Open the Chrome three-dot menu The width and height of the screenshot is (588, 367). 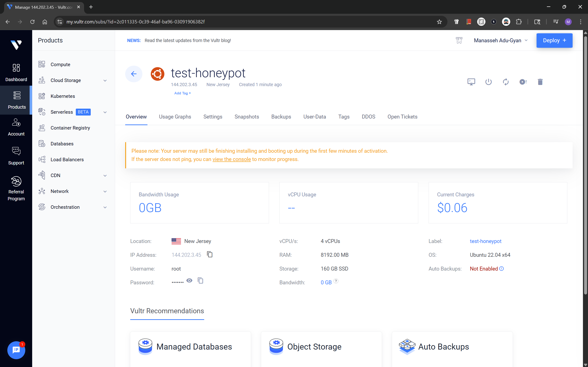point(580,22)
